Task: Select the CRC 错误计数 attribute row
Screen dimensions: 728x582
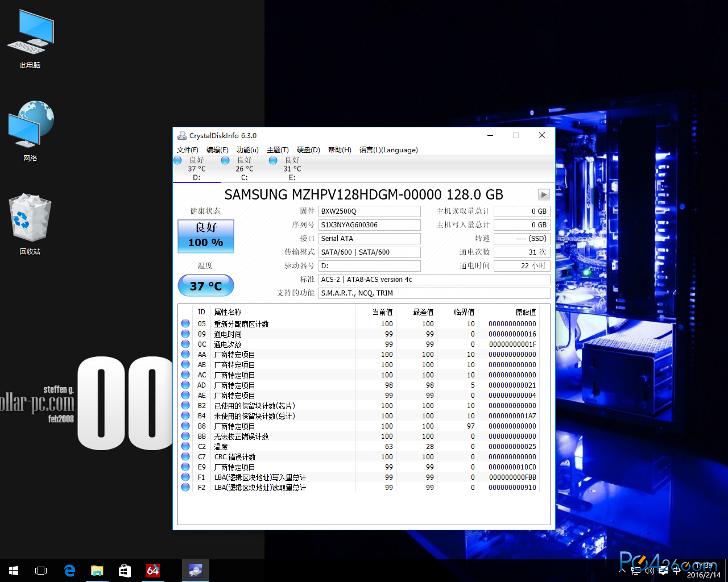Action: pos(359,456)
